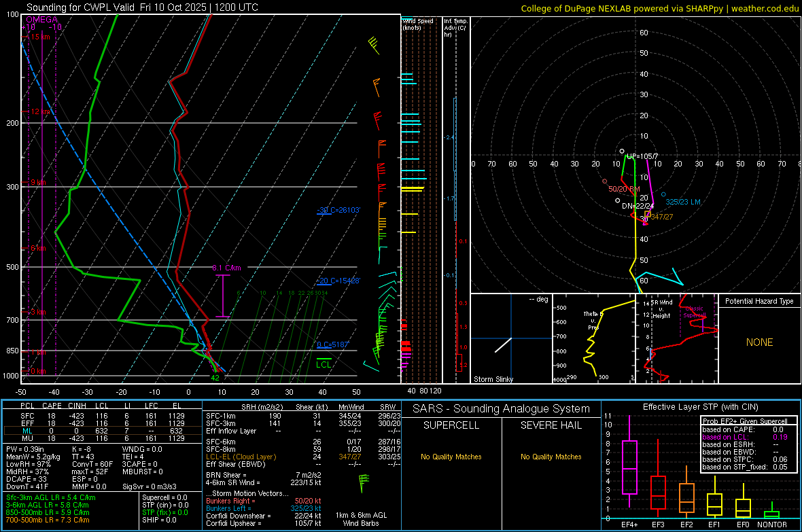Viewport: 802px width, 532px height.
Task: Select the NONE hazard type value
Action: tap(759, 342)
